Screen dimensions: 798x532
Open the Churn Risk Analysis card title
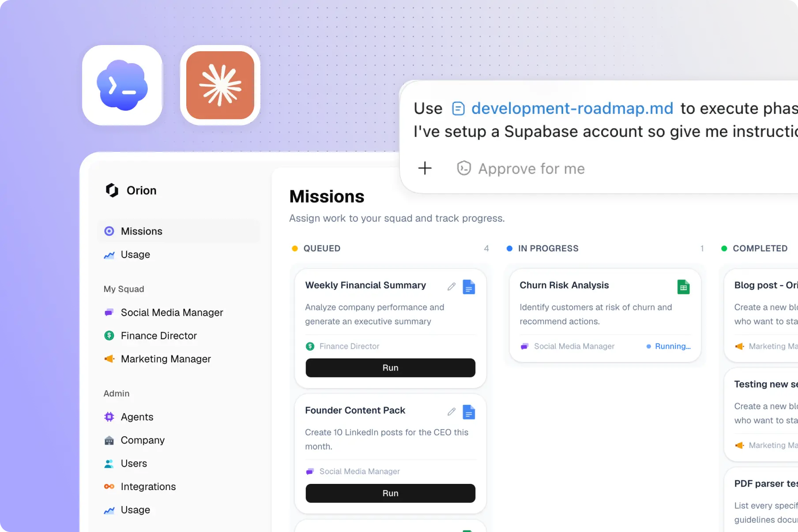pyautogui.click(x=564, y=285)
